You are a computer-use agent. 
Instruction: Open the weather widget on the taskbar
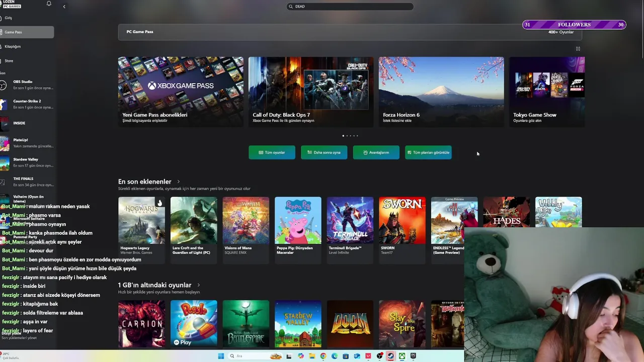pyautogui.click(x=10, y=356)
